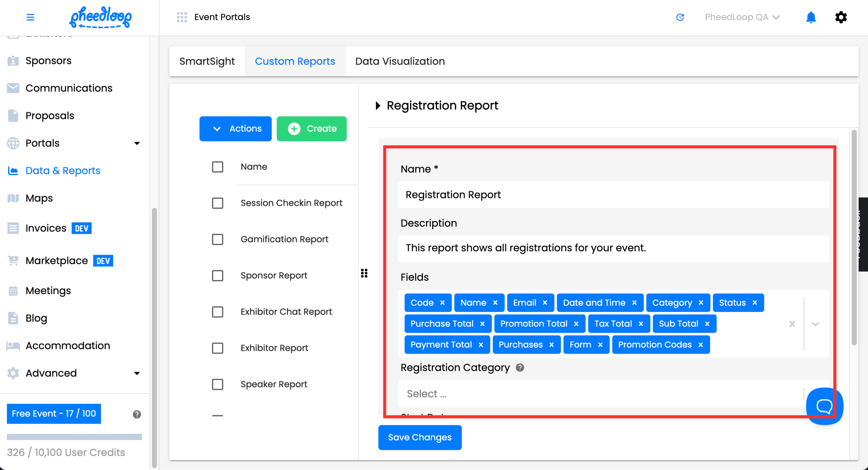Click the panel resize drag handle
Image resolution: width=868 pixels, height=470 pixels.
coord(364,273)
